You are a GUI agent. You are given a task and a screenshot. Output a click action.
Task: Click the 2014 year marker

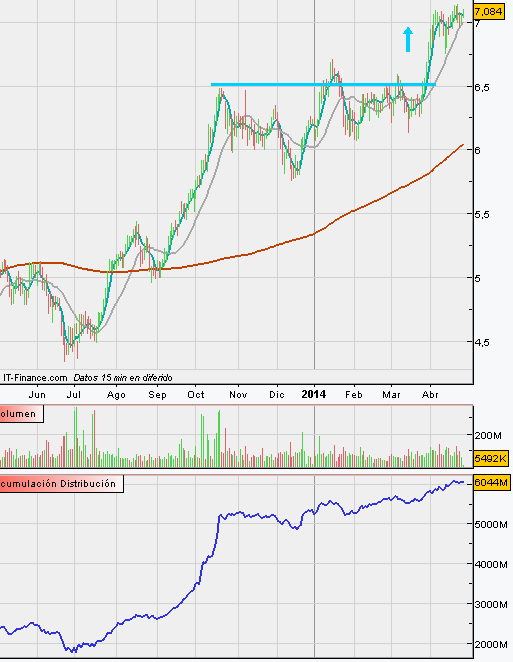(314, 394)
